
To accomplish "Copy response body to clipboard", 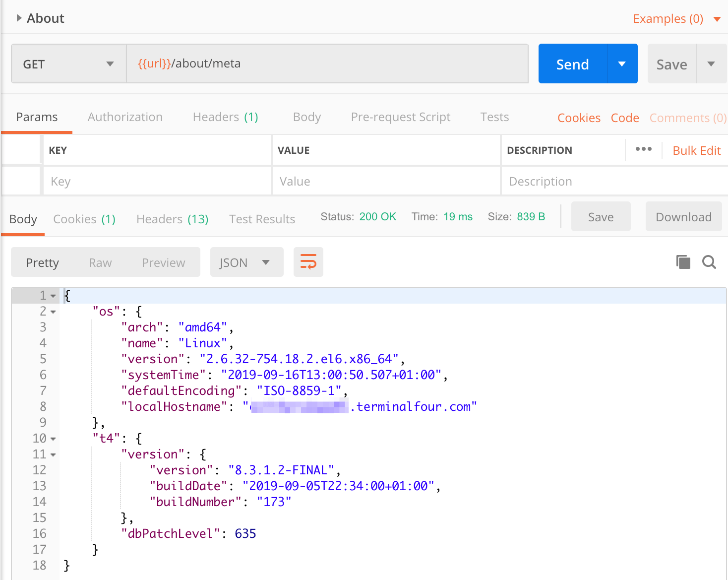I will 683,262.
